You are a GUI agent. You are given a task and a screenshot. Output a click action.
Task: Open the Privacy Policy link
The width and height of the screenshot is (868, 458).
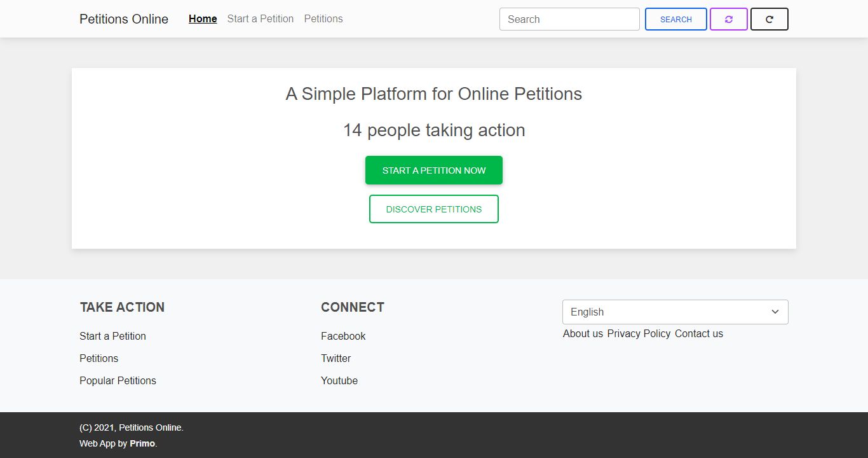(639, 333)
